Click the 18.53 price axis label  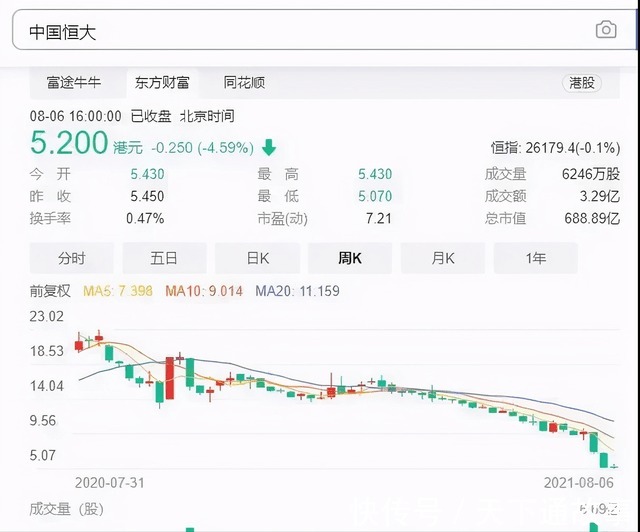click(x=47, y=351)
